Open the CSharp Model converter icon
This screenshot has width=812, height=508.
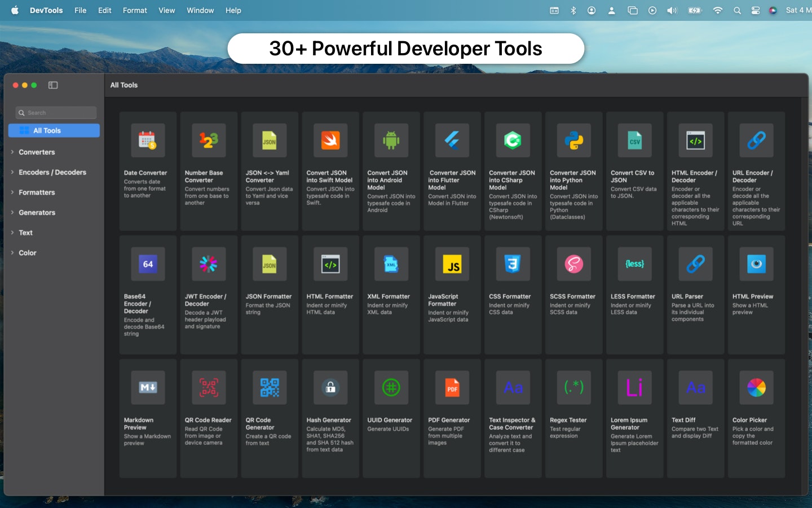click(513, 140)
